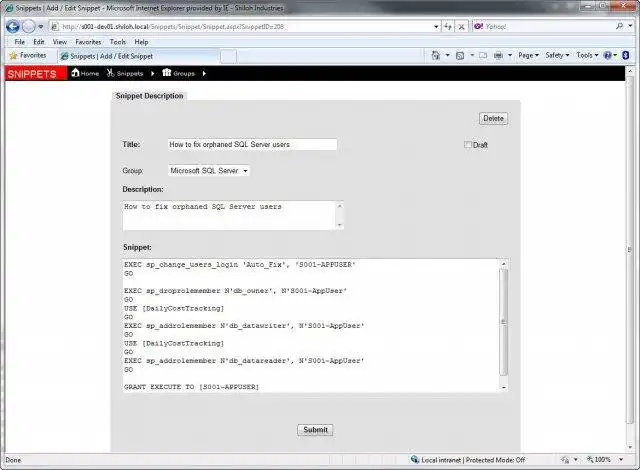
Task: Select the Snippets Add / Edit Snippet tab
Action: (138, 56)
